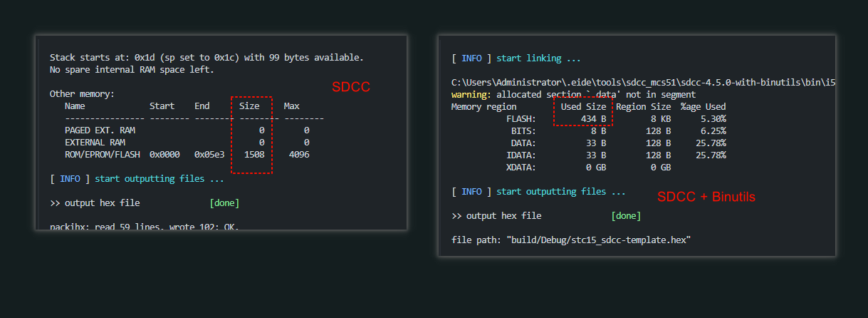This screenshot has height=318, width=868.
Task: Click the 'BITS:' region label
Action: click(523, 131)
